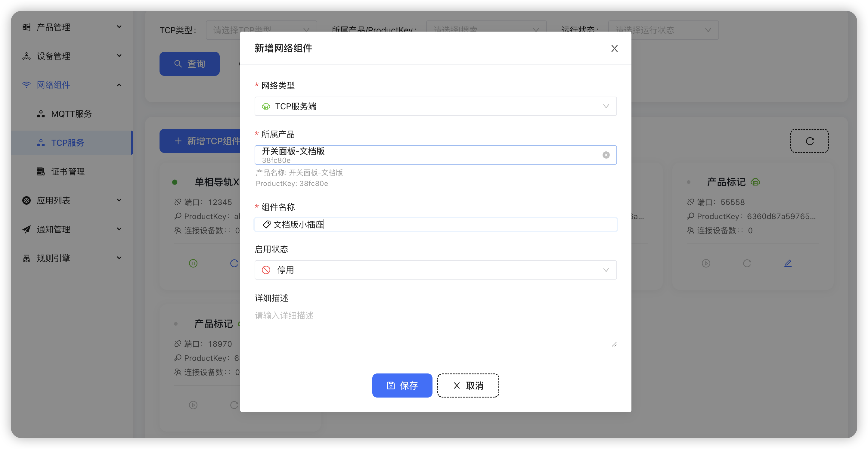
Task: Click the pause icon on 单相导轨 card
Action: tap(193, 263)
